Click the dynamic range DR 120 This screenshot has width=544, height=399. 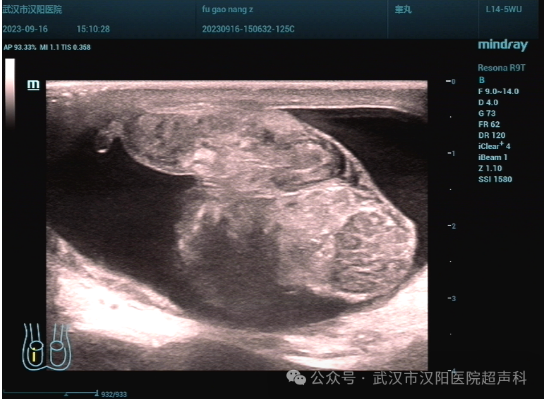pyautogui.click(x=492, y=135)
